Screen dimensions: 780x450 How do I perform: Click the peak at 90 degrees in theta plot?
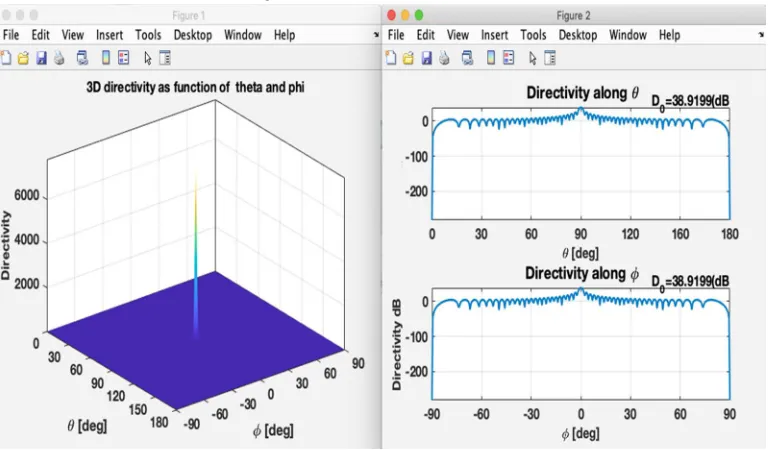tap(581, 110)
